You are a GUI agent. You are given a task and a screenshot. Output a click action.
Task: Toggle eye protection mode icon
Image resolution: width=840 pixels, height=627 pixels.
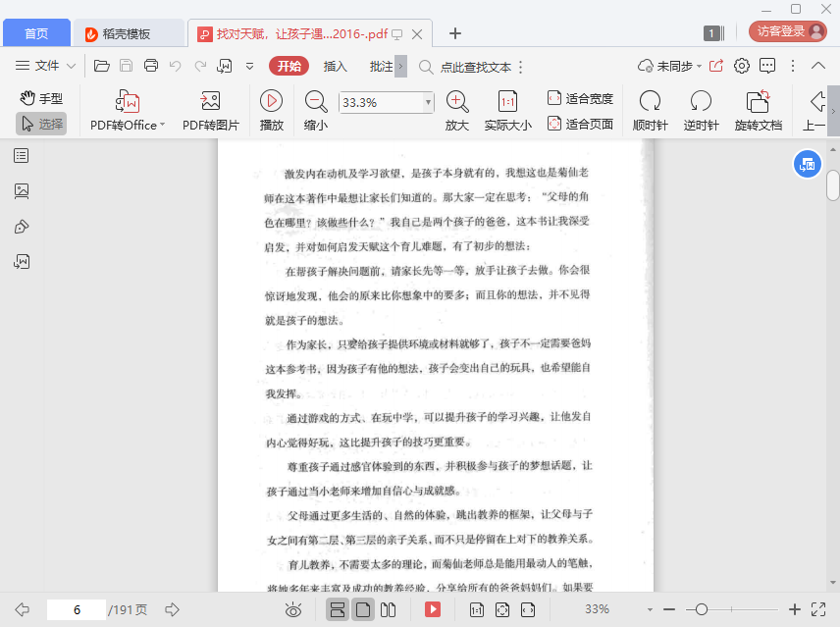[293, 610]
